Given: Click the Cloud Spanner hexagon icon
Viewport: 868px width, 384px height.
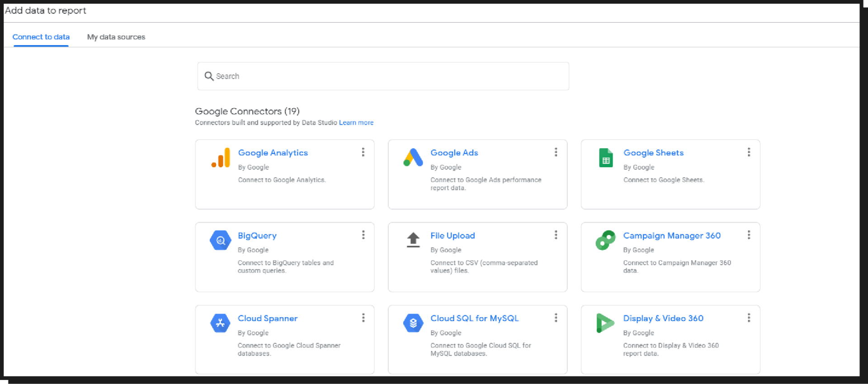Looking at the screenshot, I should 220,323.
